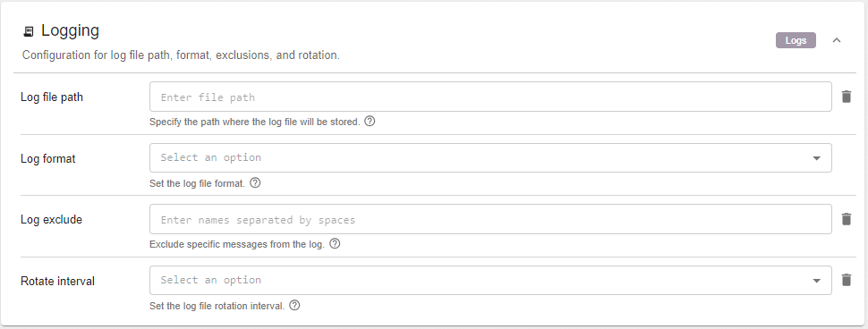The height and width of the screenshot is (329, 868).
Task: Focus the Log file path input
Action: tap(490, 97)
